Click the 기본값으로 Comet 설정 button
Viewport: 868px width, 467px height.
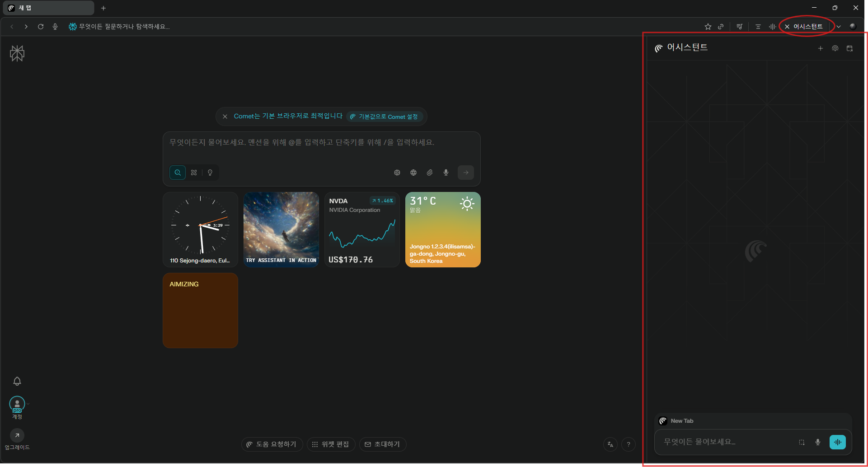(385, 117)
